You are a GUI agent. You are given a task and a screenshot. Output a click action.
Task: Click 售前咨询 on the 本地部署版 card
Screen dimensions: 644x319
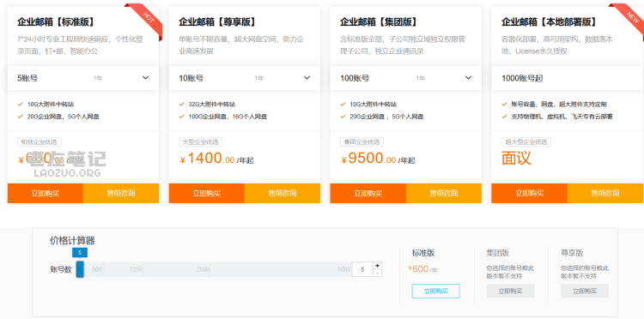(x=605, y=193)
